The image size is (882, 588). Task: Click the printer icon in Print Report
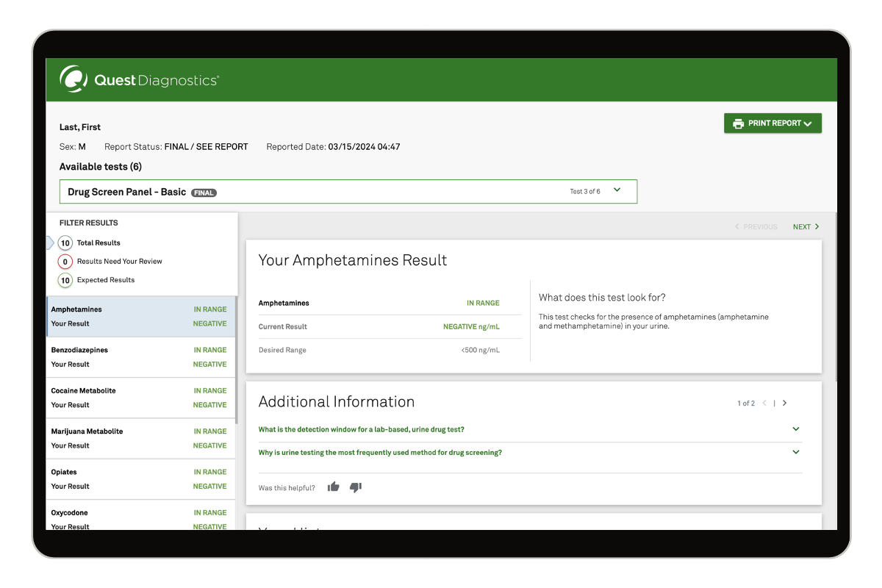point(738,123)
